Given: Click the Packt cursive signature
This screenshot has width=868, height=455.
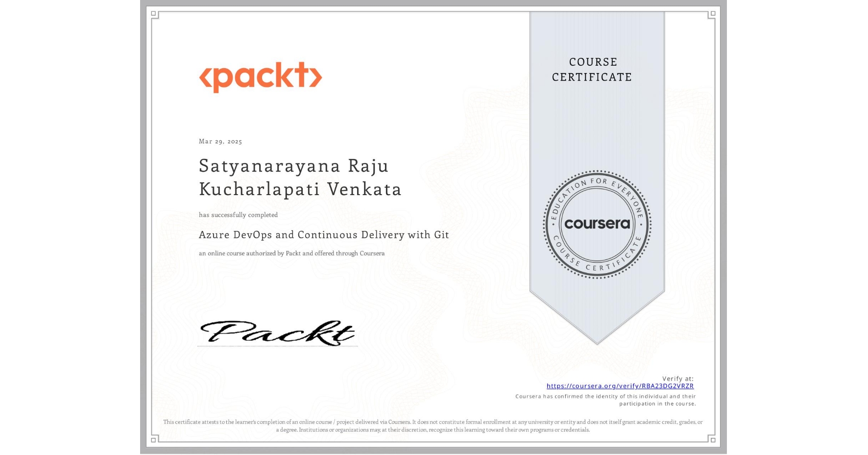Looking at the screenshot, I should (277, 333).
